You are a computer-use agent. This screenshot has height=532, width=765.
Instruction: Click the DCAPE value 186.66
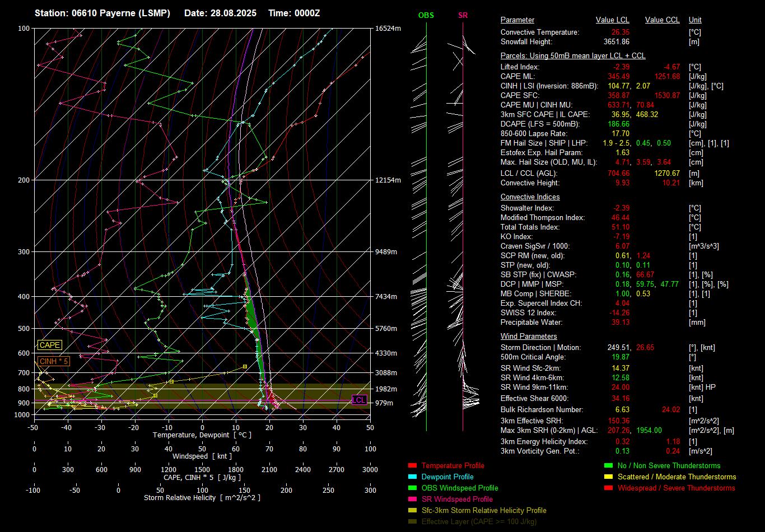point(619,124)
